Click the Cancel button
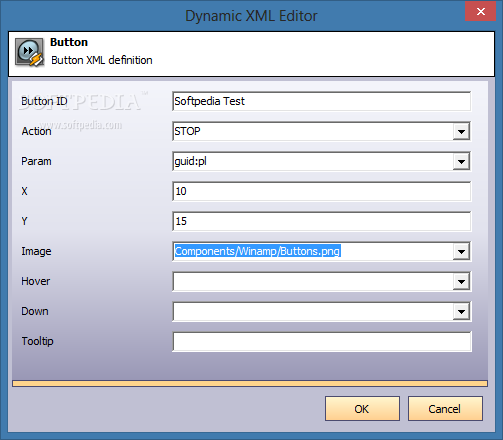 [x=445, y=409]
